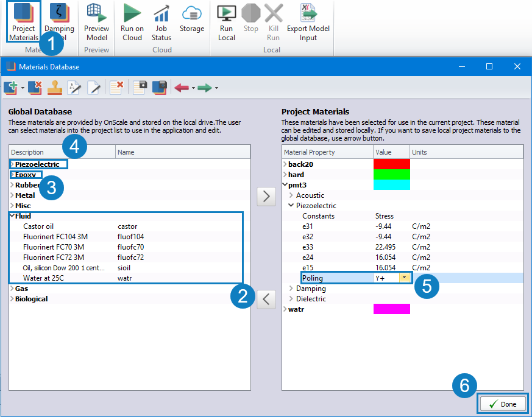Click the Done button
This screenshot has width=532, height=417.
503,404
